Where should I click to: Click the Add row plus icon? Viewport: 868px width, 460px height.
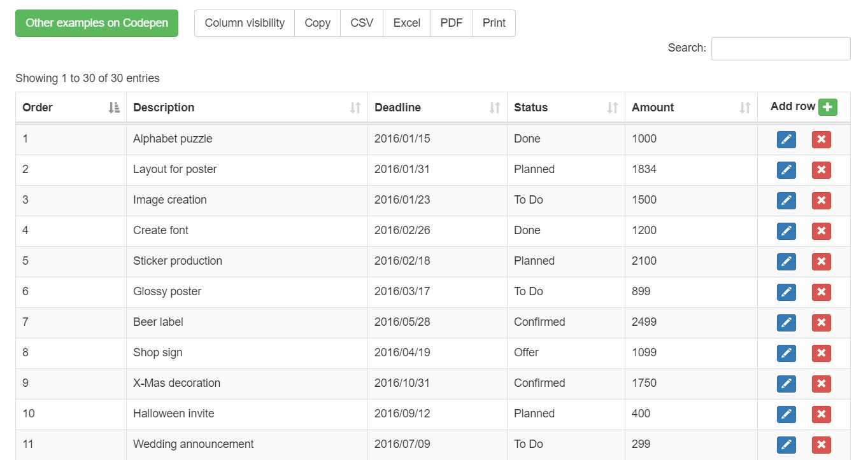tap(827, 106)
